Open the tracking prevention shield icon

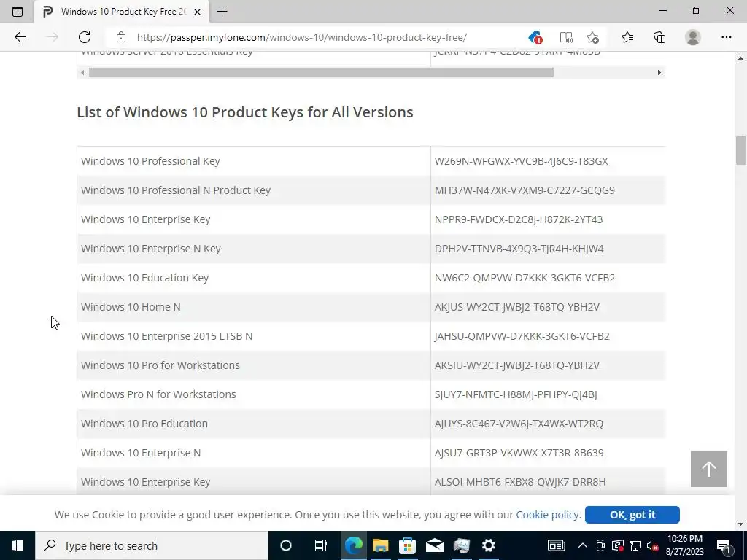pyautogui.click(x=535, y=37)
